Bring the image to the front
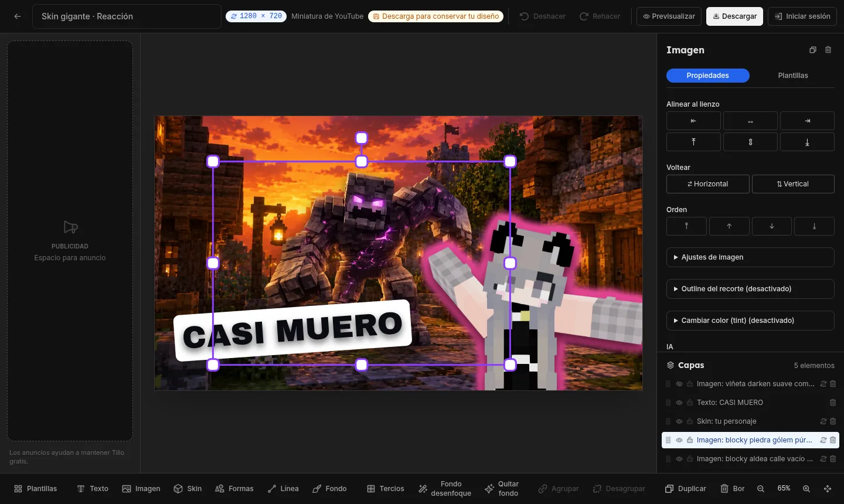844x504 pixels. (x=686, y=226)
